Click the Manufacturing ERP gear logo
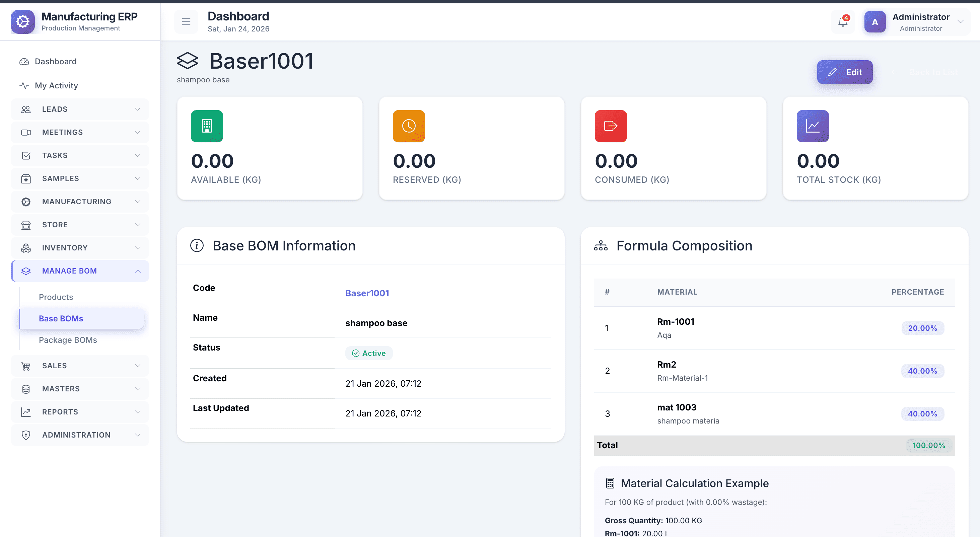Screen dimensions: 980x537 tap(23, 22)
